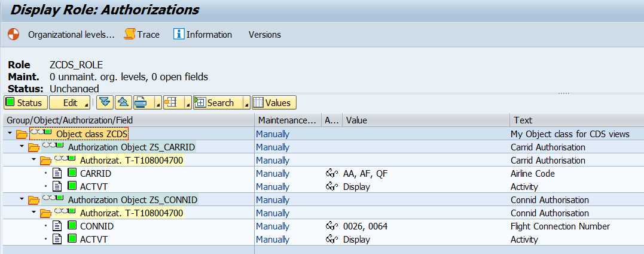
Task: Click green status square next to CONNID
Action: coord(72,226)
